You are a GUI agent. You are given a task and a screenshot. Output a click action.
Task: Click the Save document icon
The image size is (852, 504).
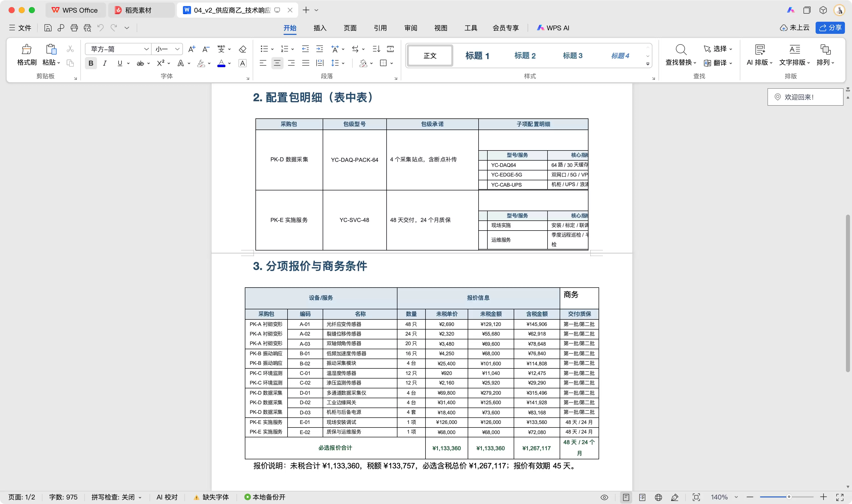click(x=48, y=28)
